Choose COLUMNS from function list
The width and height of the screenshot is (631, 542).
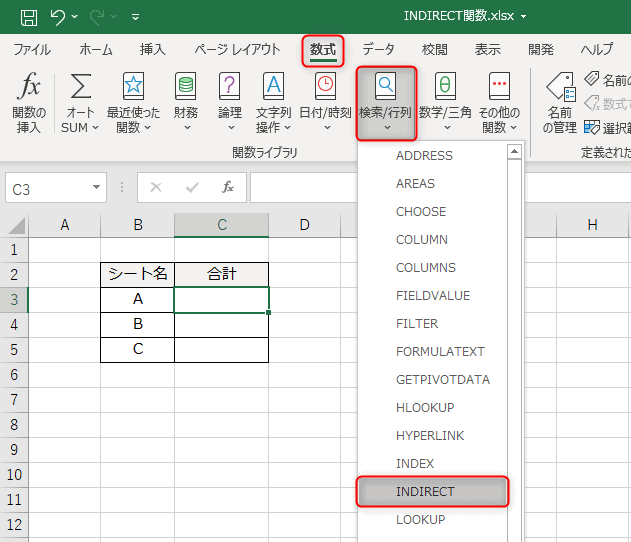[433, 268]
